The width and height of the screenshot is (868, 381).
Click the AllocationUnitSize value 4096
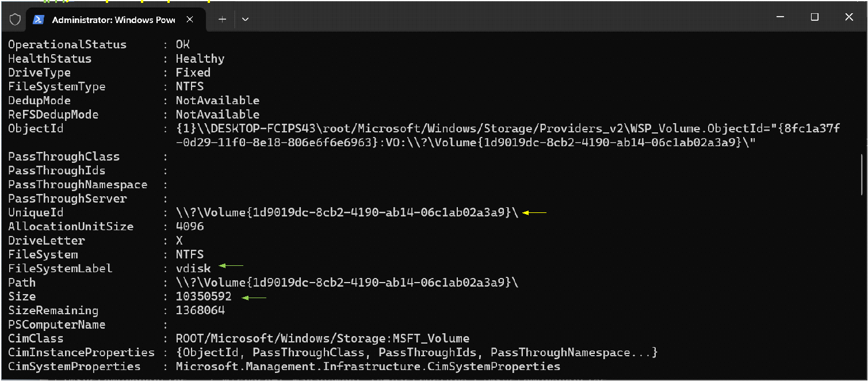click(190, 227)
